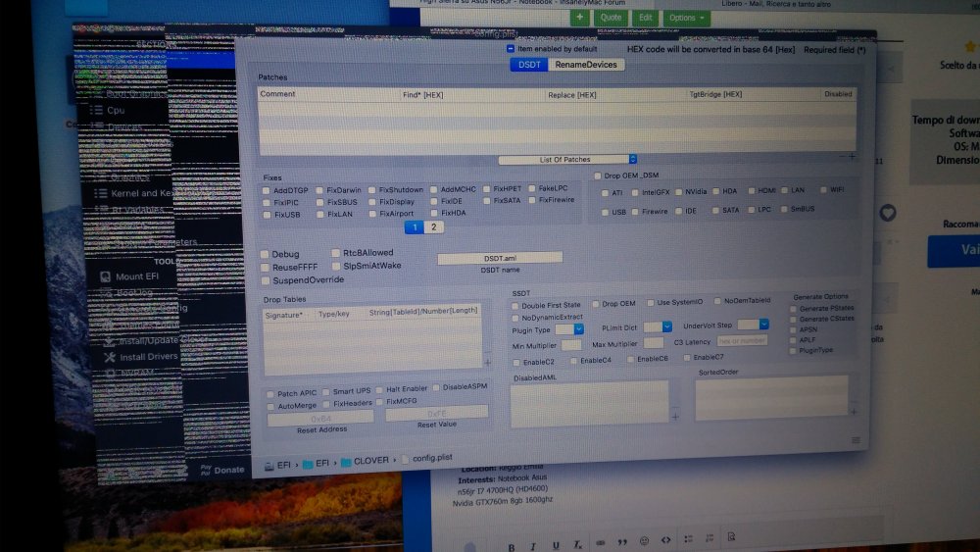
Task: Click the Max Multiplier input field
Action: pyautogui.click(x=653, y=343)
